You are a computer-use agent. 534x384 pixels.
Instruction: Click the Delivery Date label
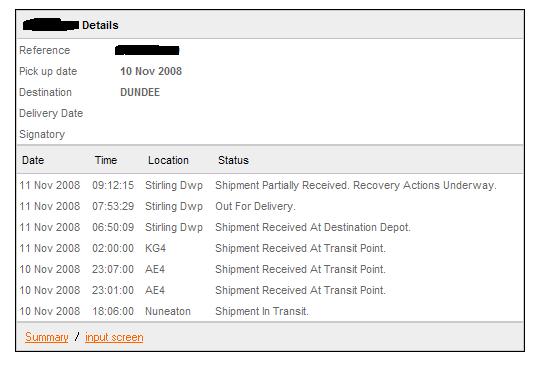[x=51, y=113]
